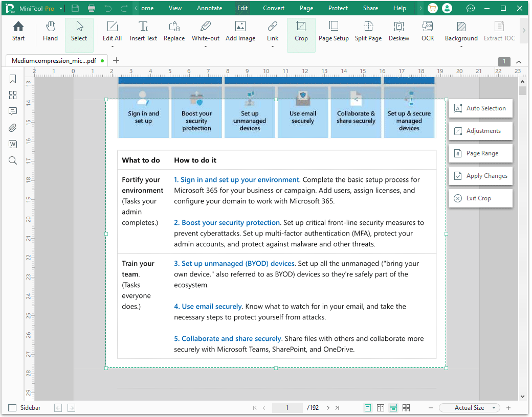Click the Apply Changes button

click(480, 176)
